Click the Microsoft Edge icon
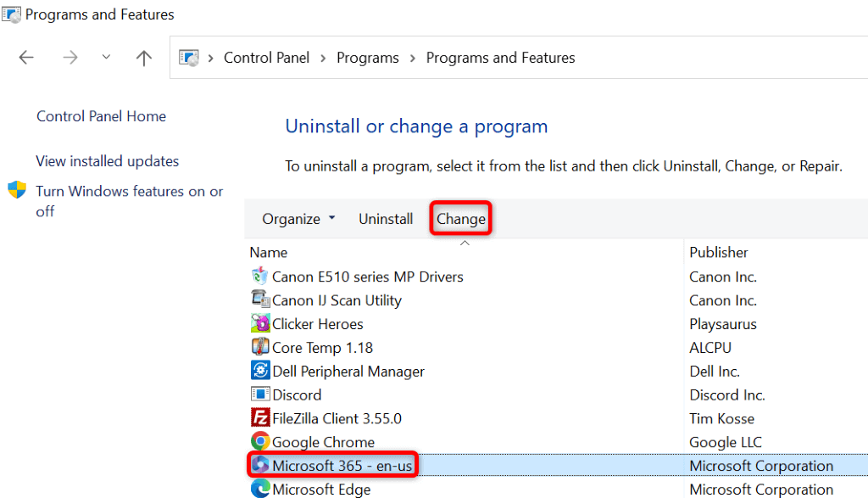868x498 pixels. pos(261,489)
